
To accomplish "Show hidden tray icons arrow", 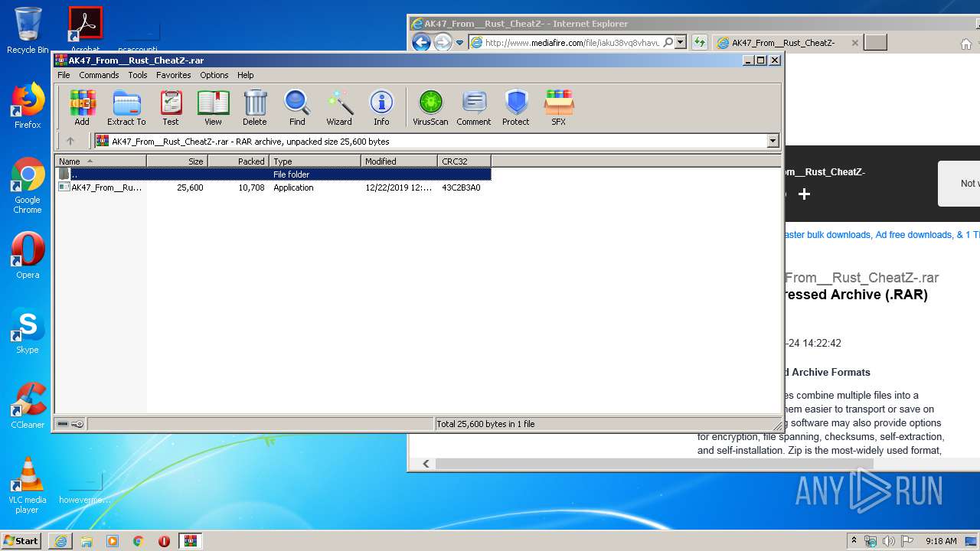I will 854,541.
